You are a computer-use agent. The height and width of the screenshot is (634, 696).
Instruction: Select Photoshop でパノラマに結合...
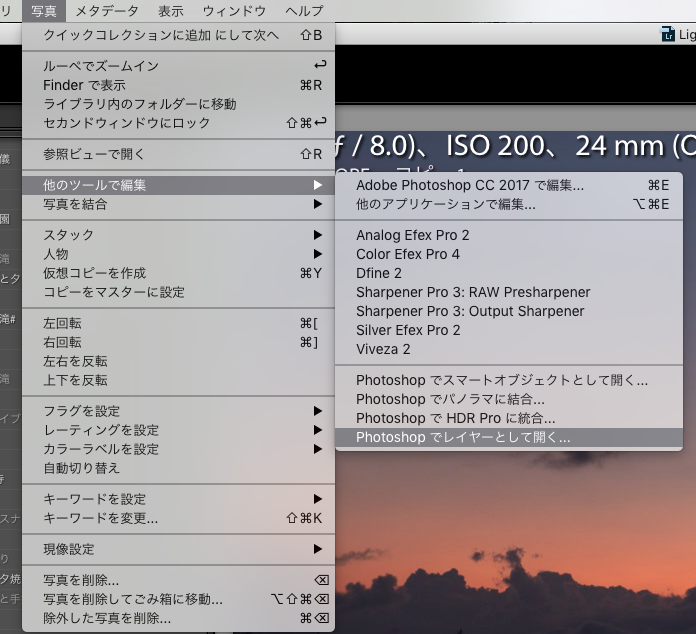[x=509, y=399]
